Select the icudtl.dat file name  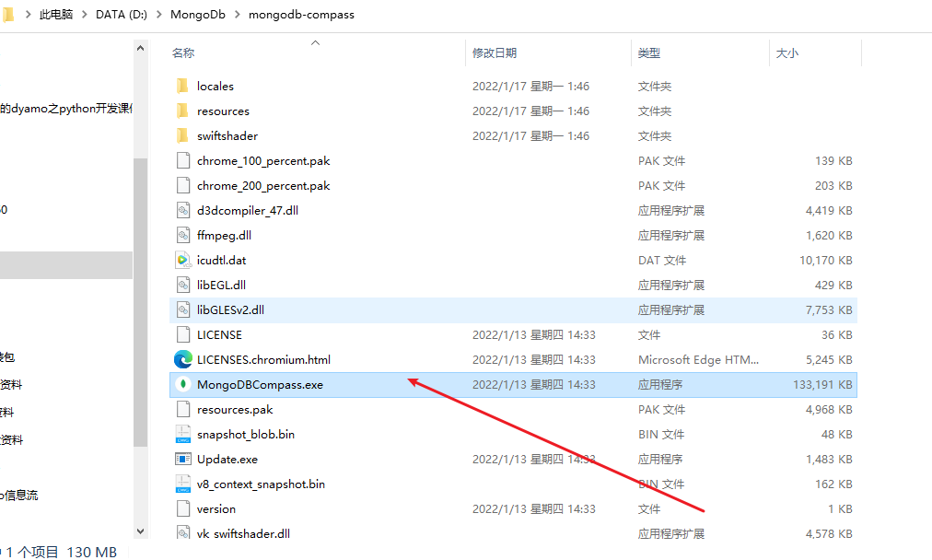pyautogui.click(x=221, y=261)
